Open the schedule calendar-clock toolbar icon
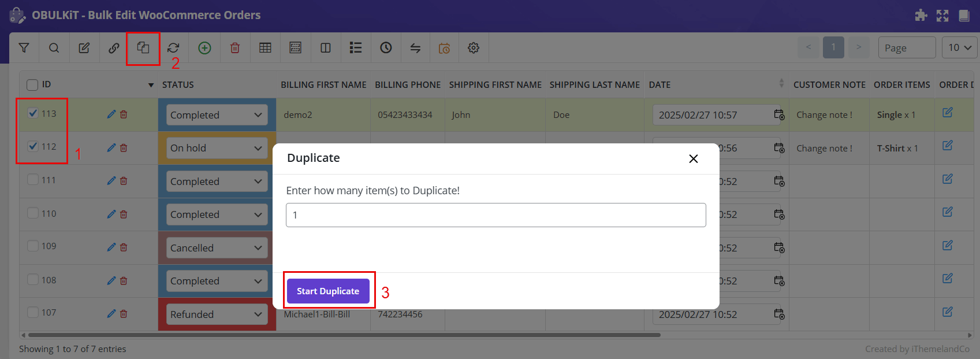The width and height of the screenshot is (980, 359). click(444, 48)
